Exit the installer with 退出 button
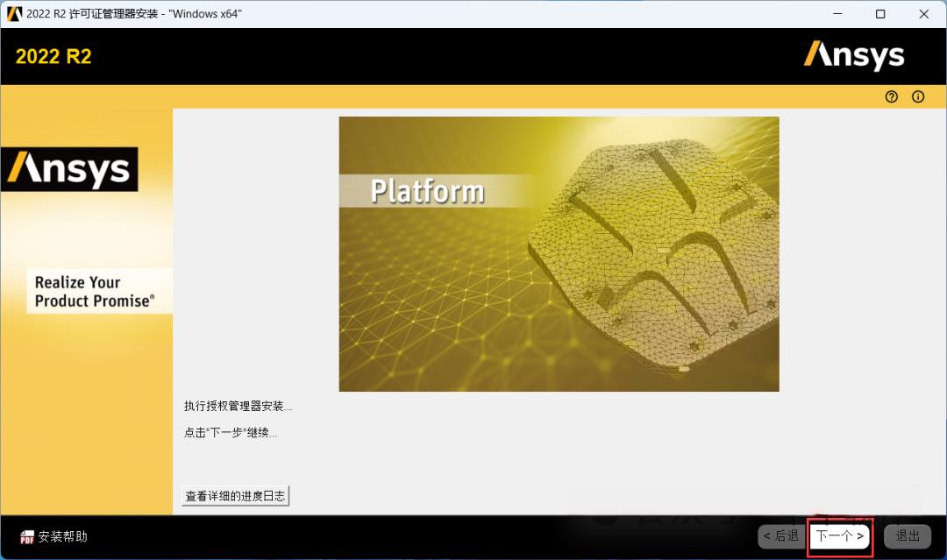Image resolution: width=947 pixels, height=560 pixels. pyautogui.click(x=908, y=535)
